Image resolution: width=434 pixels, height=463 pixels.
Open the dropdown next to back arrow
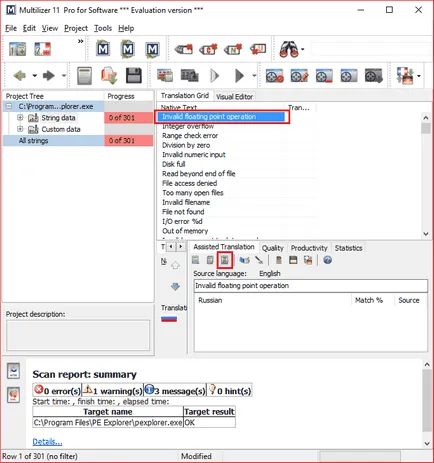point(34,76)
